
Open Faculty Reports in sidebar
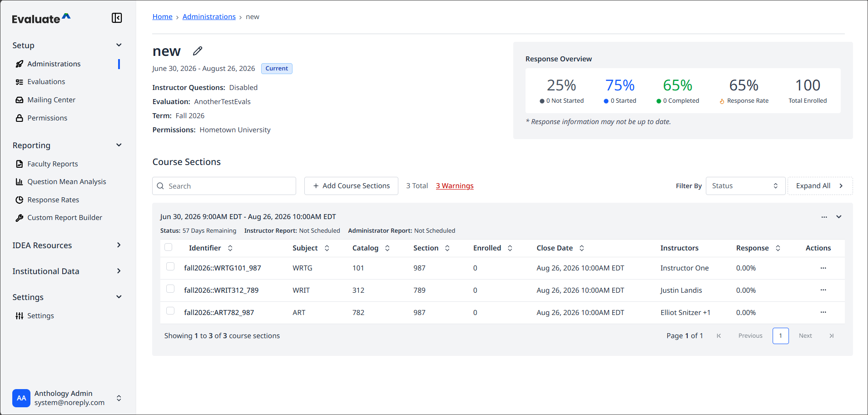(53, 164)
